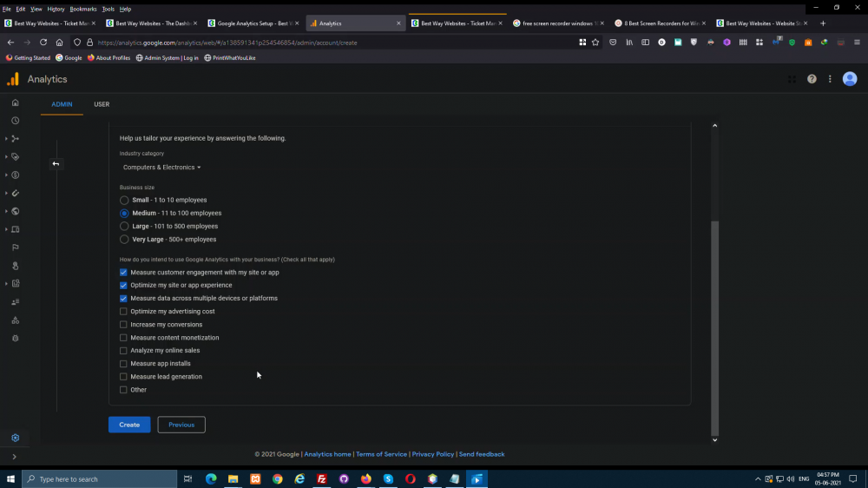The height and width of the screenshot is (488, 868).
Task: Open Home in the Analytics sidebar
Action: click(x=16, y=102)
